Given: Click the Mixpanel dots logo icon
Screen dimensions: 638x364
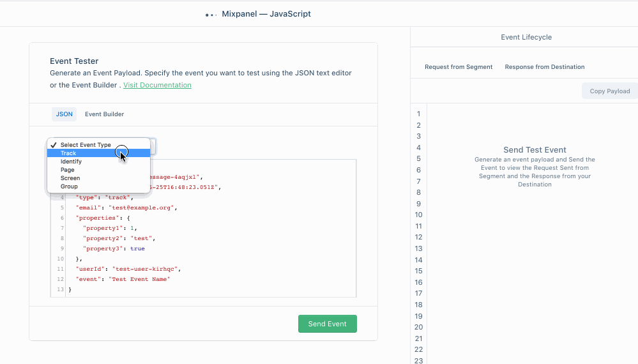Looking at the screenshot, I should (211, 15).
